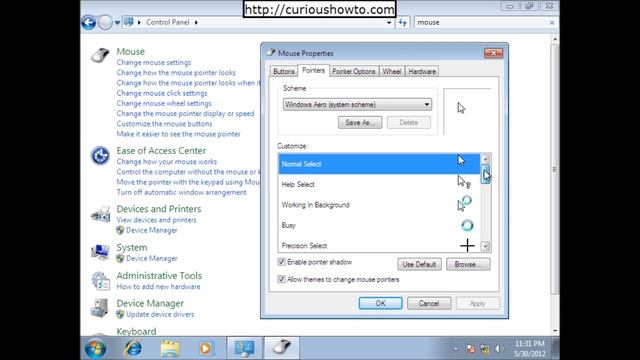Open the Wheel tab
Viewport: 640px width, 360px height.
[x=392, y=71]
